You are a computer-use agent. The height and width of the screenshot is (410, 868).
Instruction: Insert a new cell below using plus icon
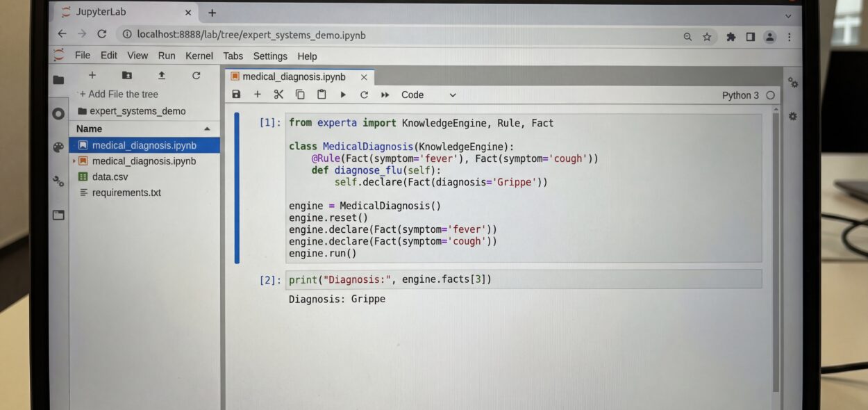tap(258, 95)
